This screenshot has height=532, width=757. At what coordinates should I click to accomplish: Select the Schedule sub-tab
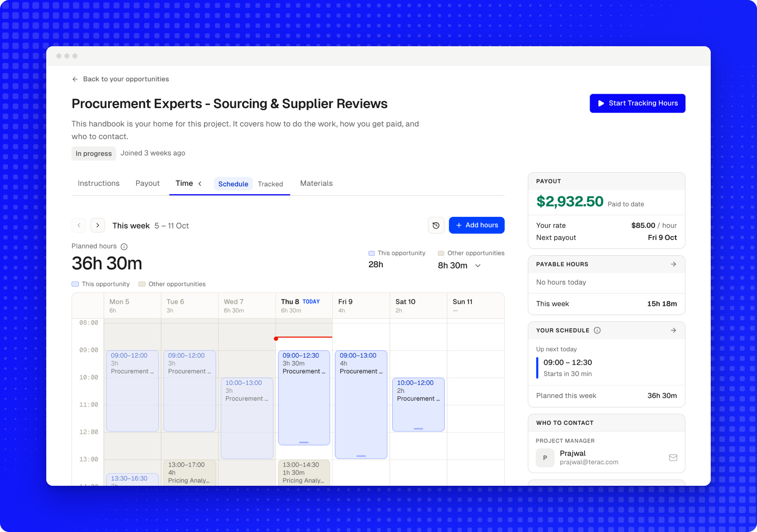pos(233,184)
